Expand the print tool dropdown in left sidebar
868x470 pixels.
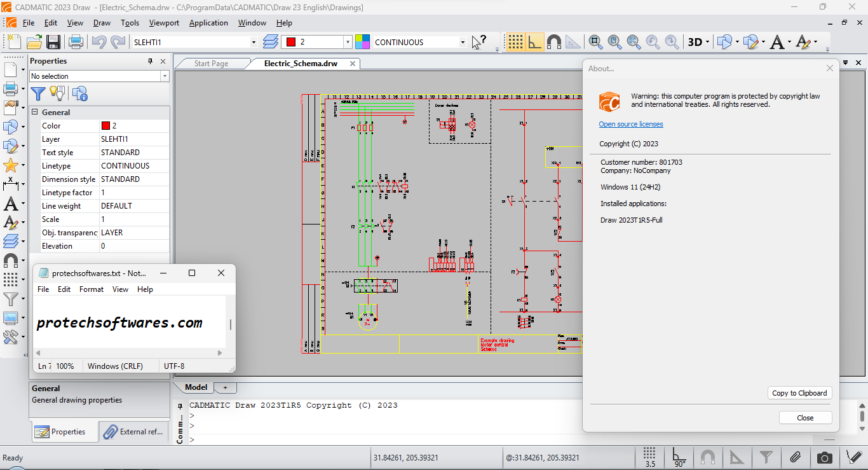tap(23, 88)
